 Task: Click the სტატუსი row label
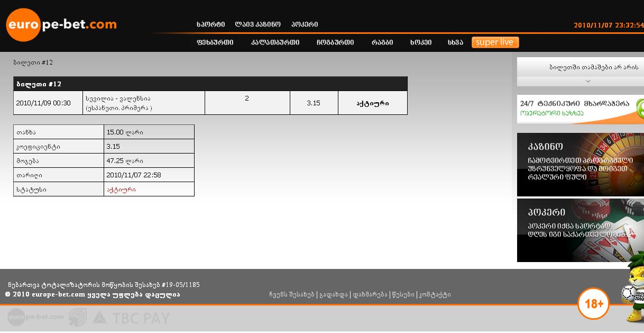[31, 189]
